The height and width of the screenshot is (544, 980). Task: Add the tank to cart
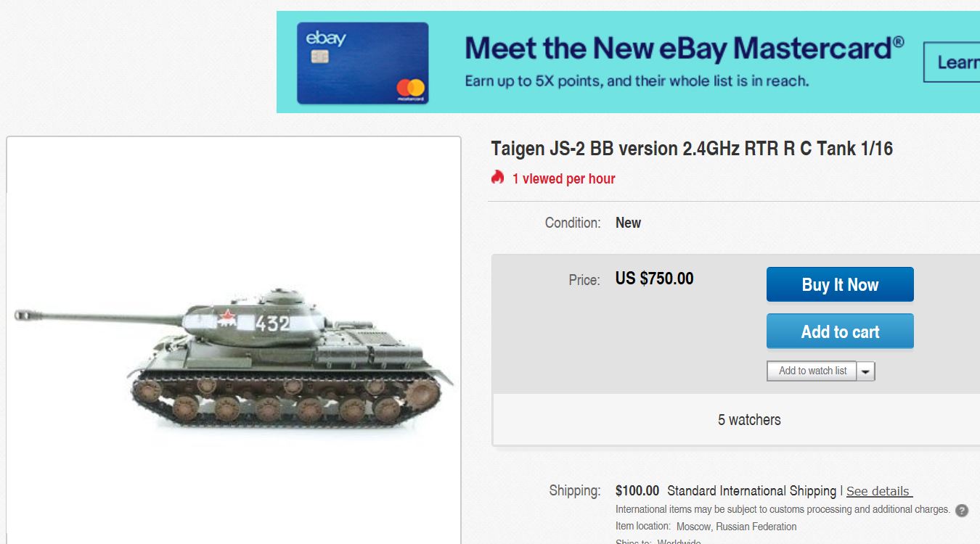[840, 331]
